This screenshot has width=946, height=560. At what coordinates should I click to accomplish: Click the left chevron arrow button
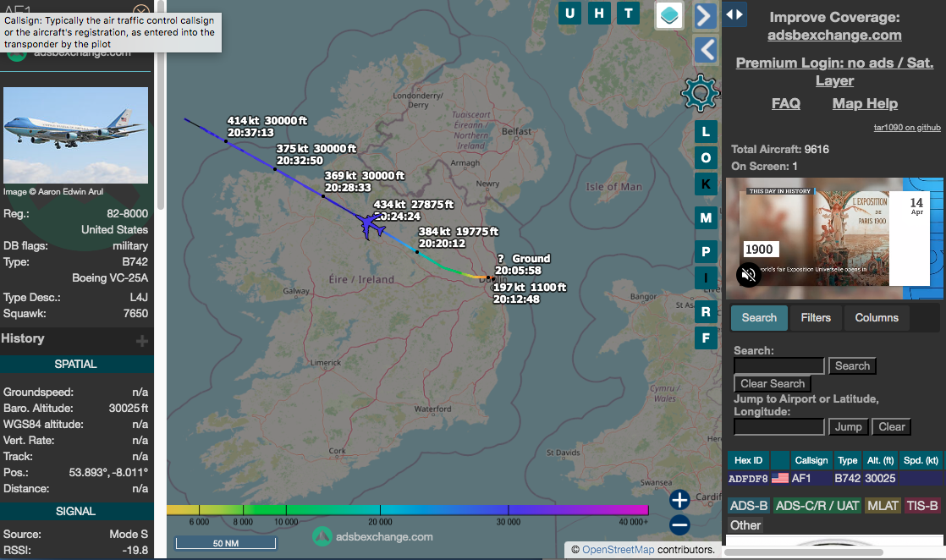point(706,49)
